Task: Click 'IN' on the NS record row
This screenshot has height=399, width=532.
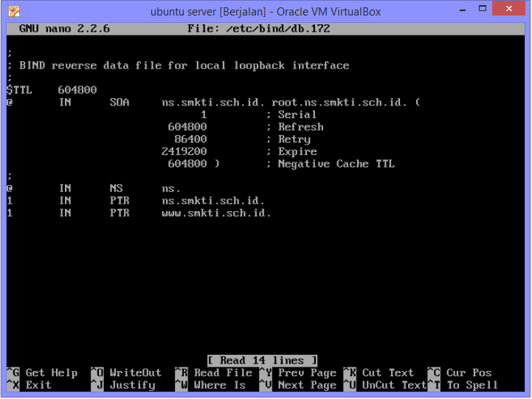Action: point(65,189)
